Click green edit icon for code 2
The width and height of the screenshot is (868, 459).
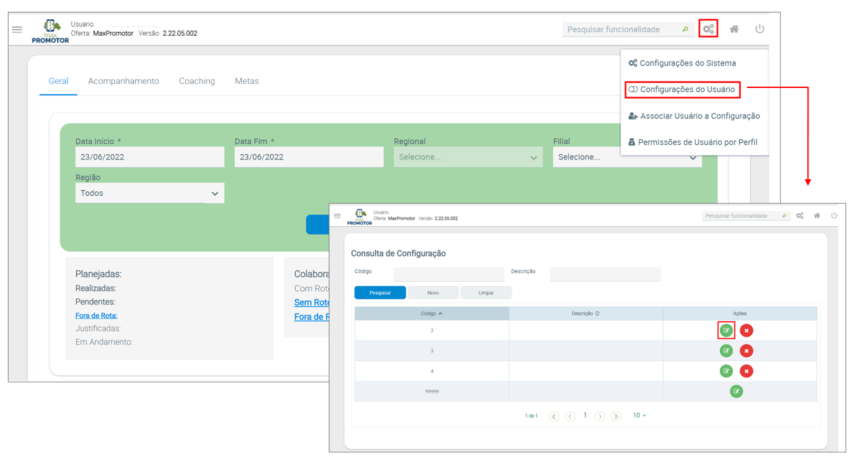[726, 331]
